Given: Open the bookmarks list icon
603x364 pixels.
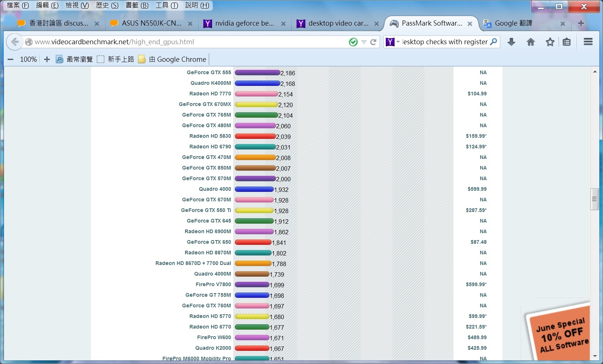Looking at the screenshot, I should (x=566, y=42).
